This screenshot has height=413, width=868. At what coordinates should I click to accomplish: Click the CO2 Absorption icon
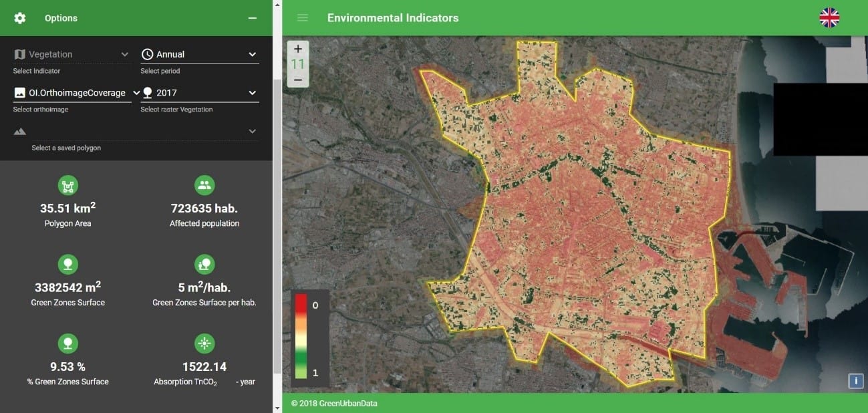click(x=204, y=344)
